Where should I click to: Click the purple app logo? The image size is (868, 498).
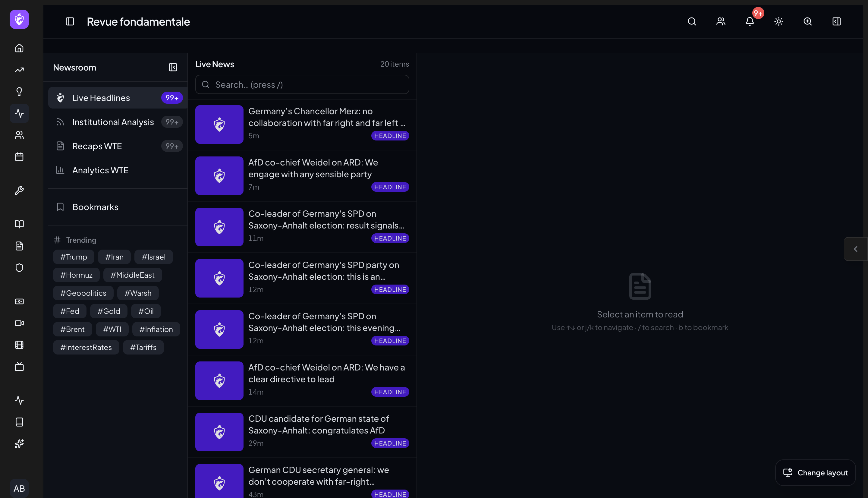19,19
